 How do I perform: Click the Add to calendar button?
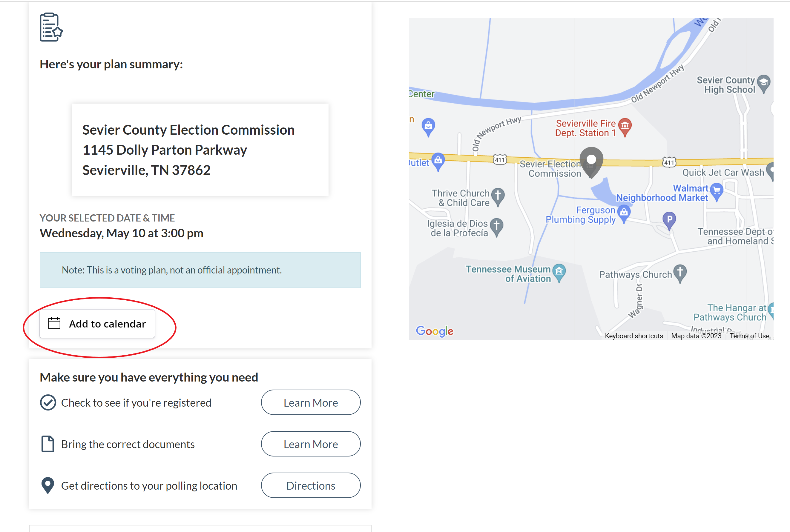coord(97,324)
